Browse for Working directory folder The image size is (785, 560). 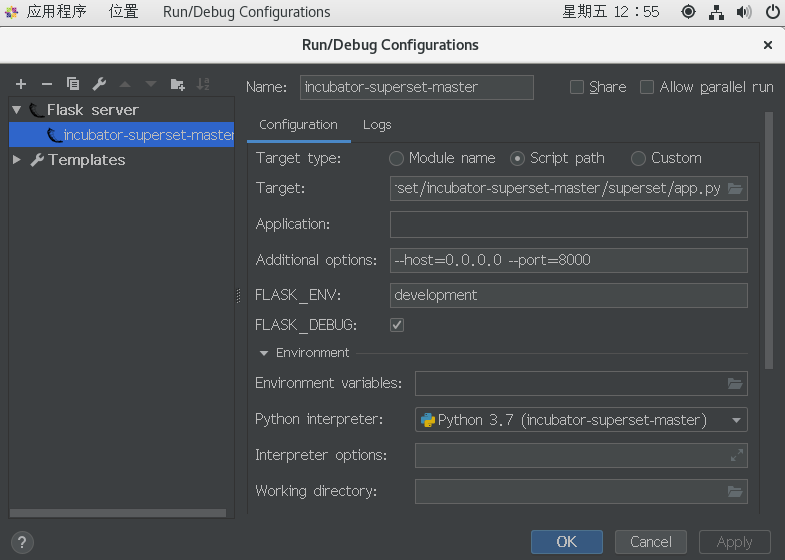click(x=735, y=491)
